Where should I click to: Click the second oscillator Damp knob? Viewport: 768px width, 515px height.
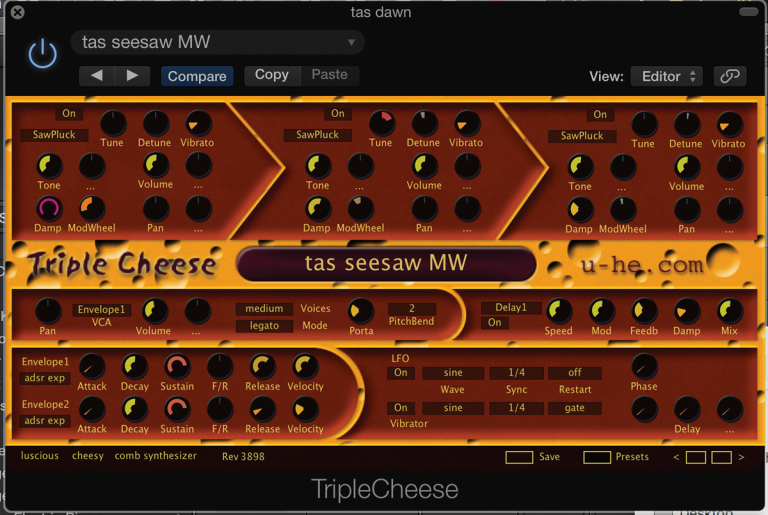318,208
